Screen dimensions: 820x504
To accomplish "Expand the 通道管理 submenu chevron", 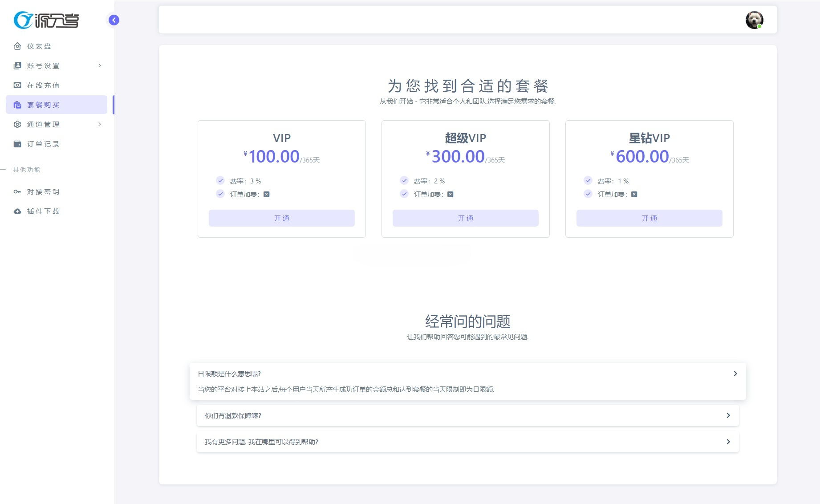I will [100, 124].
